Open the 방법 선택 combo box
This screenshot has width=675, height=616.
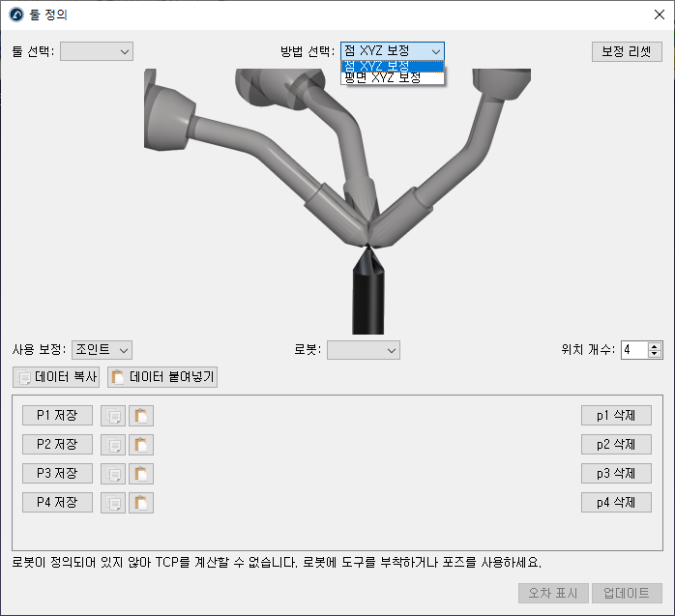point(393,51)
